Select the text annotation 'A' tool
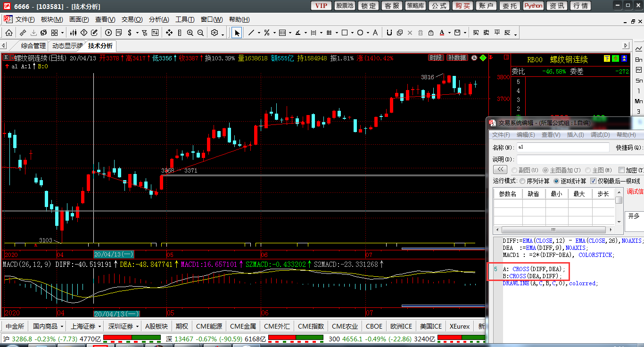 click(375, 33)
